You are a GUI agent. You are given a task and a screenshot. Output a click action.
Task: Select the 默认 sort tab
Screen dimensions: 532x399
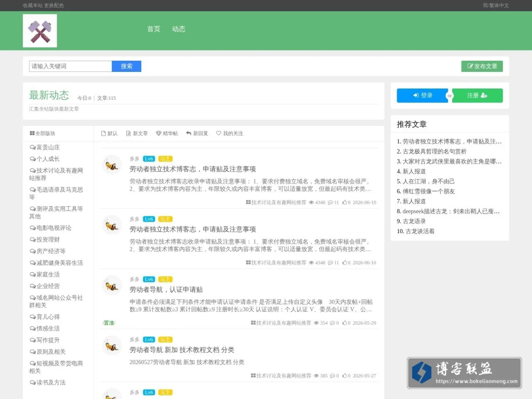point(110,133)
